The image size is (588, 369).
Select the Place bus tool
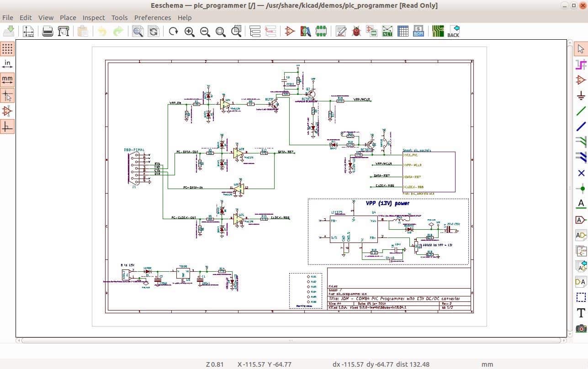pyautogui.click(x=581, y=127)
